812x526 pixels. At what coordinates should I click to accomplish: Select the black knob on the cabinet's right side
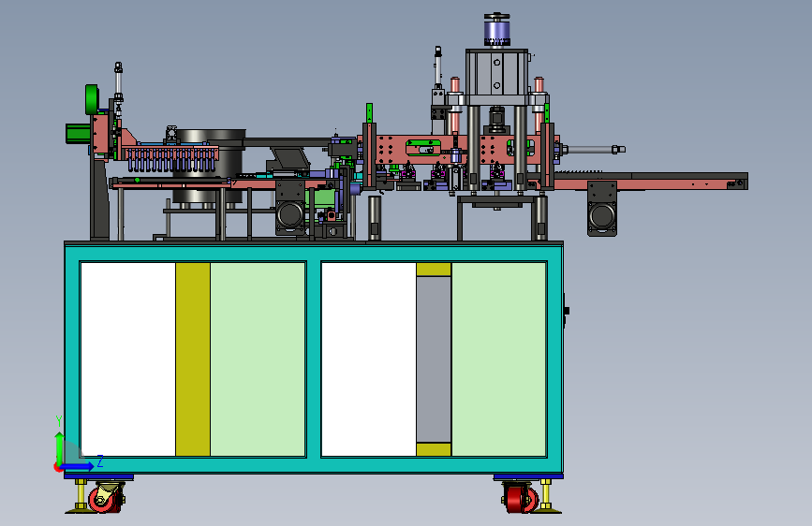pos(566,311)
